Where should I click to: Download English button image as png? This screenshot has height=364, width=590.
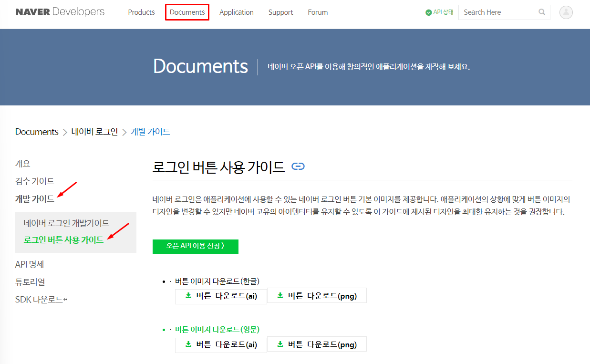pos(317,344)
